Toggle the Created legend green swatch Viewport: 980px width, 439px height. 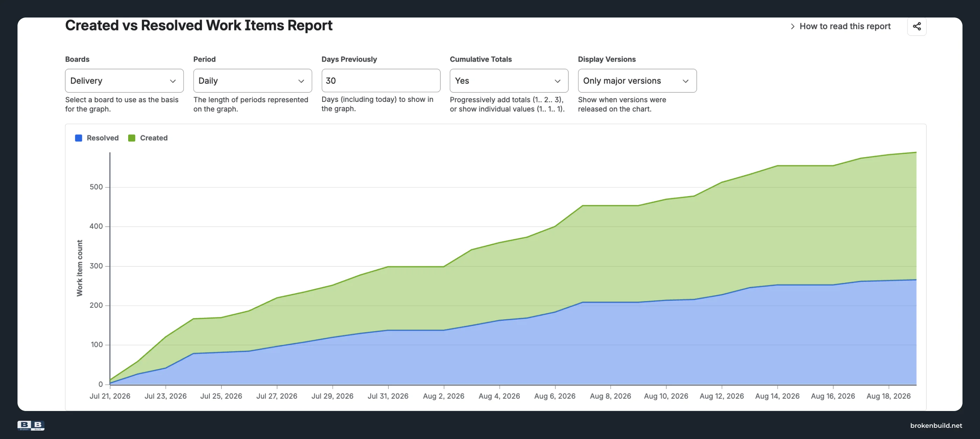pos(132,138)
